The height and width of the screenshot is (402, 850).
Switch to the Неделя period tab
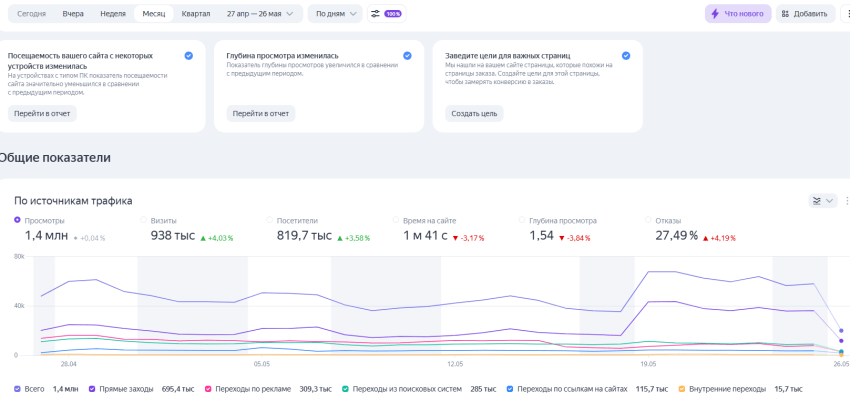coord(113,14)
